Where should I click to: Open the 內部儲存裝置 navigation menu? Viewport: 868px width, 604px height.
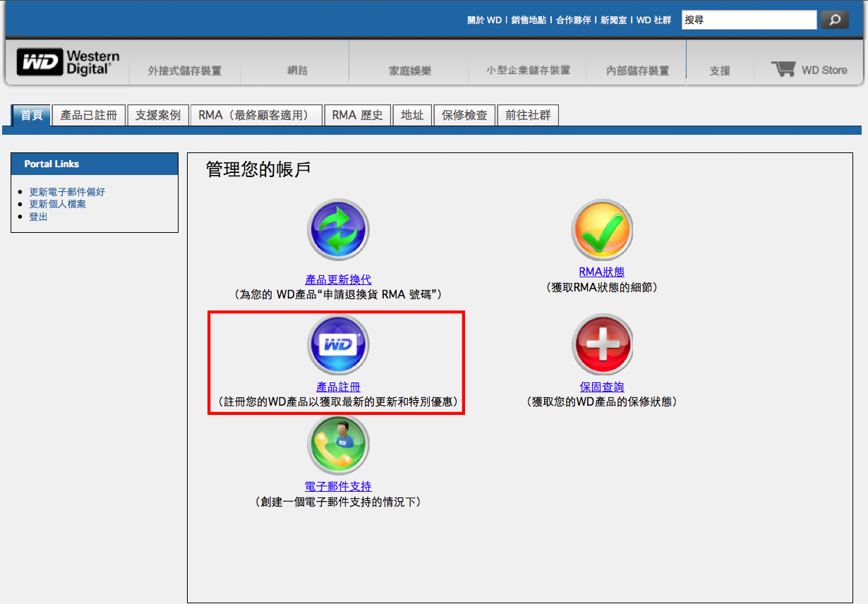pyautogui.click(x=638, y=71)
